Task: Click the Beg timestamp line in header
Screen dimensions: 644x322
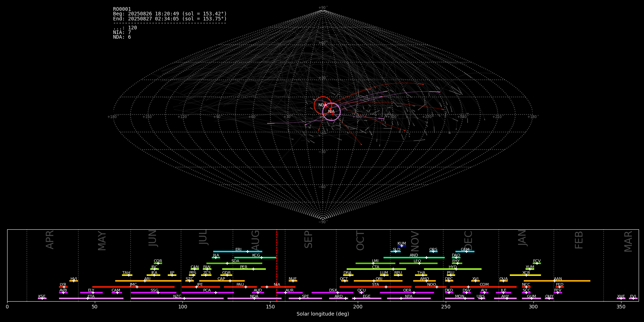Action: [170, 14]
